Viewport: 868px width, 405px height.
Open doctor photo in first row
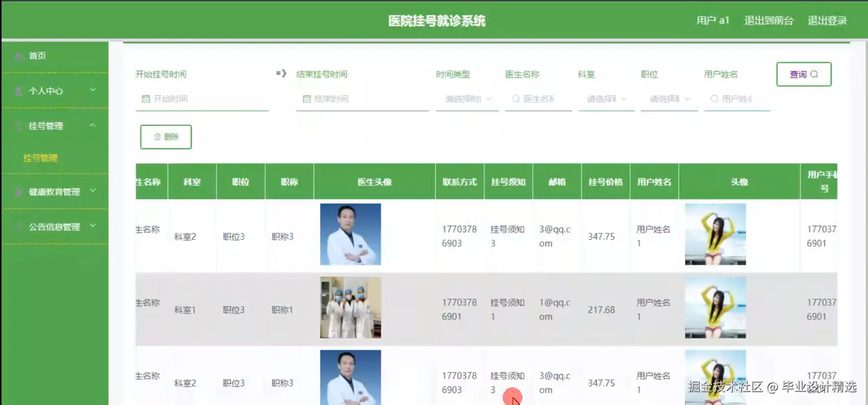pyautogui.click(x=351, y=234)
